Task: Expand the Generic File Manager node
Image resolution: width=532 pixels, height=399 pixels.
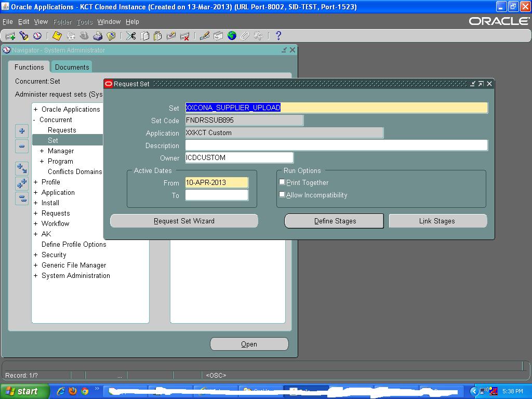Action: tap(36, 265)
